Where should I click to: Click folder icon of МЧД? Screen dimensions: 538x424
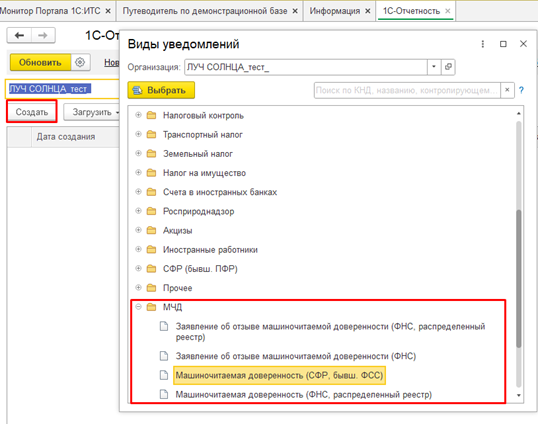(151, 307)
